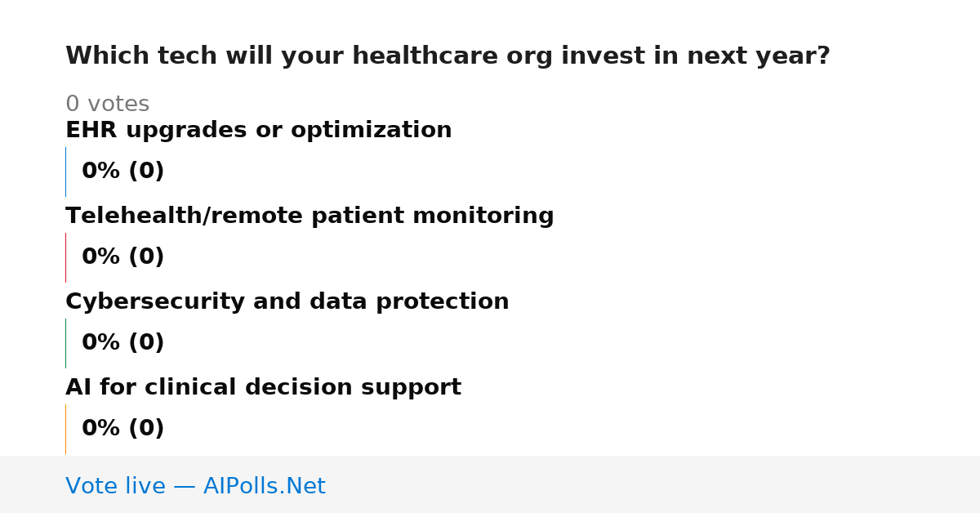This screenshot has height=513, width=980.
Task: Click the green Cybersecurity result bar
Action: (65, 343)
